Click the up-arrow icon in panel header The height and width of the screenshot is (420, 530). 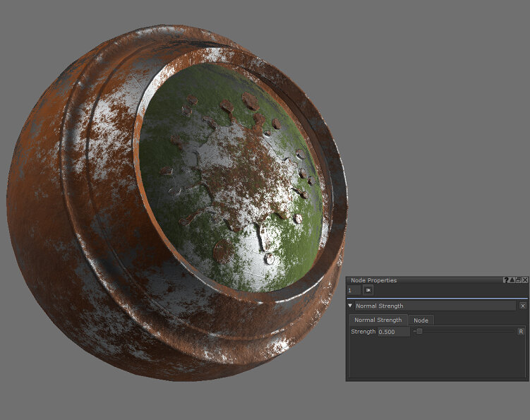tap(512, 280)
